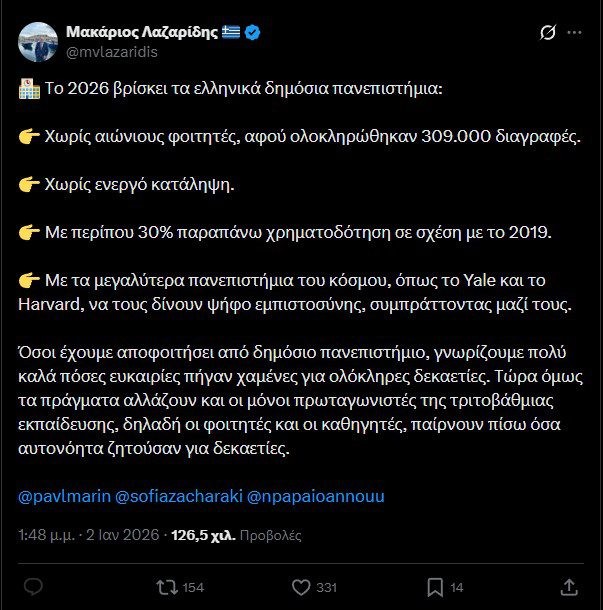
Task: Like the post with the heart icon
Action: (x=300, y=586)
